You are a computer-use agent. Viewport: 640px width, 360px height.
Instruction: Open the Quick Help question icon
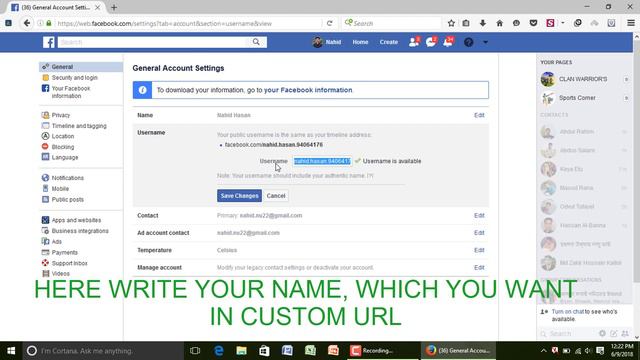469,42
